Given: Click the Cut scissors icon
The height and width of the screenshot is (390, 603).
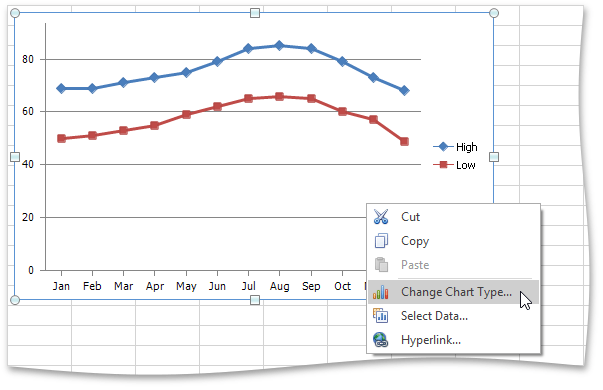Looking at the screenshot, I should point(381,217).
